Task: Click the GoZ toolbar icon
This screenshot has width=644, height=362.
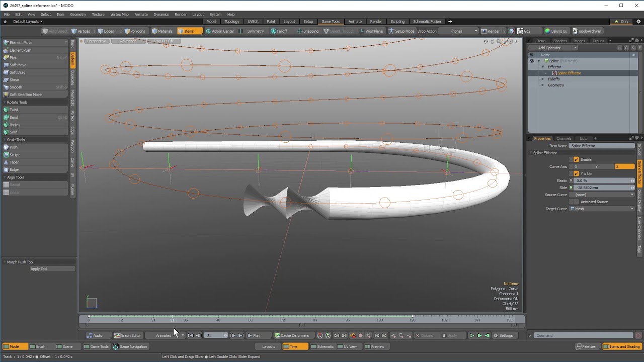Action: click(520, 31)
